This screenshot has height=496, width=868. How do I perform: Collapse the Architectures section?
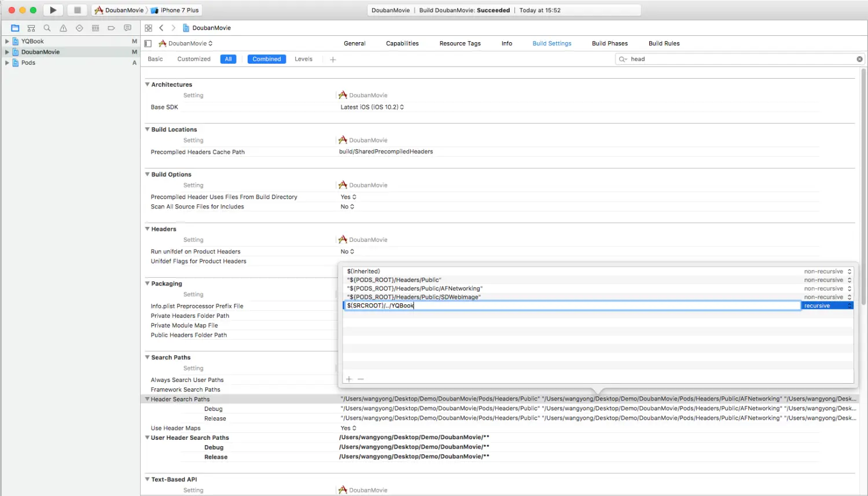(147, 84)
